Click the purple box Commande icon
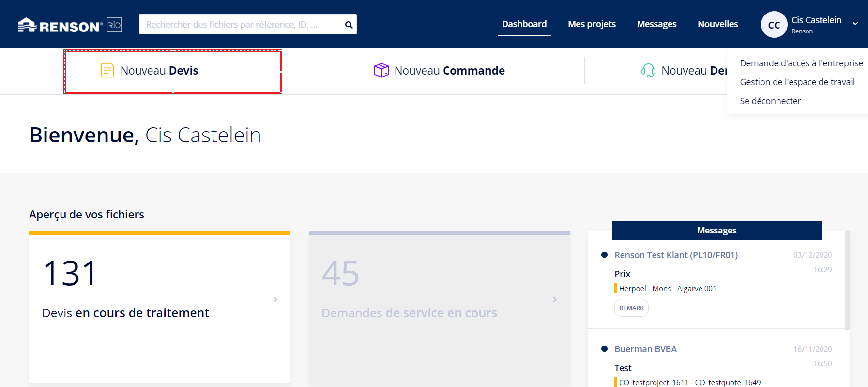This screenshot has width=868, height=387. click(381, 71)
